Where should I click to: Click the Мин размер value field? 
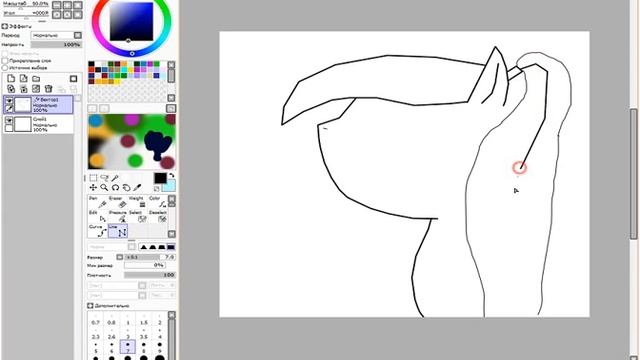pyautogui.click(x=144, y=265)
